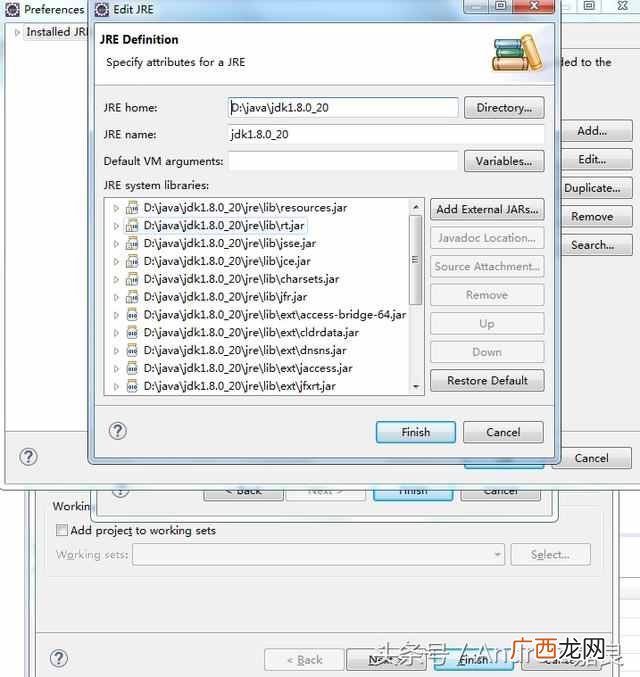Select lib\ext\jaccess.jar library row
640x677 pixels.
click(248, 369)
